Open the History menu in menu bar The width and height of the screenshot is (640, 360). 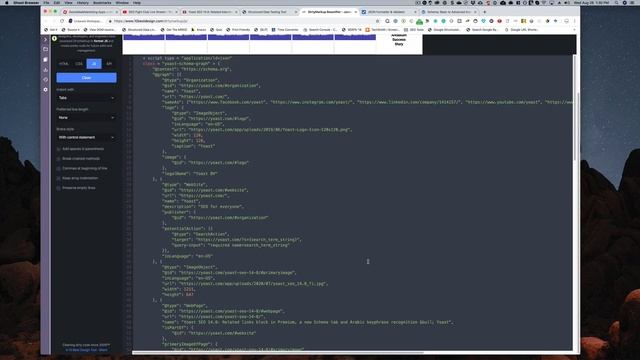pyautogui.click(x=83, y=2)
